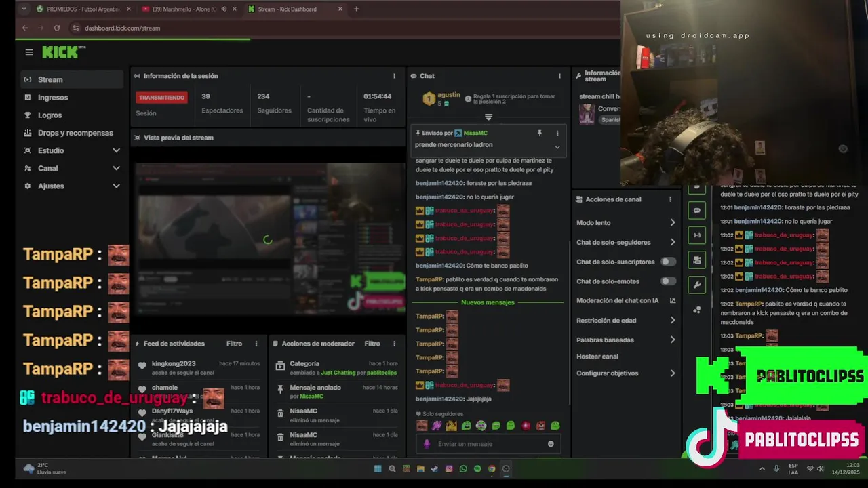Open Restricción de edad settings chevron
This screenshot has width=868, height=488.
click(673, 320)
